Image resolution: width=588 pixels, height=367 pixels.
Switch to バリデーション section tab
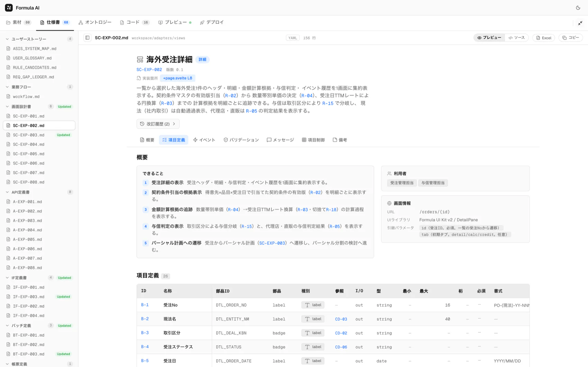(241, 140)
